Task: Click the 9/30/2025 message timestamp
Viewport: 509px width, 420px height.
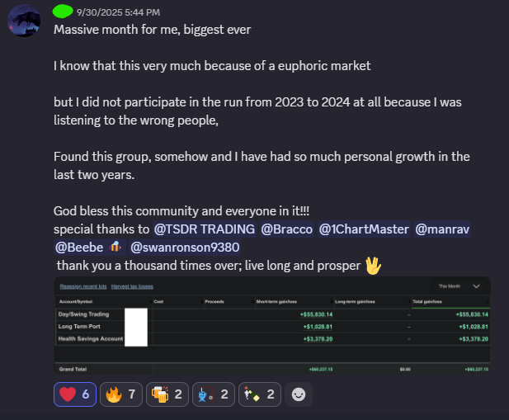Action: pos(119,12)
